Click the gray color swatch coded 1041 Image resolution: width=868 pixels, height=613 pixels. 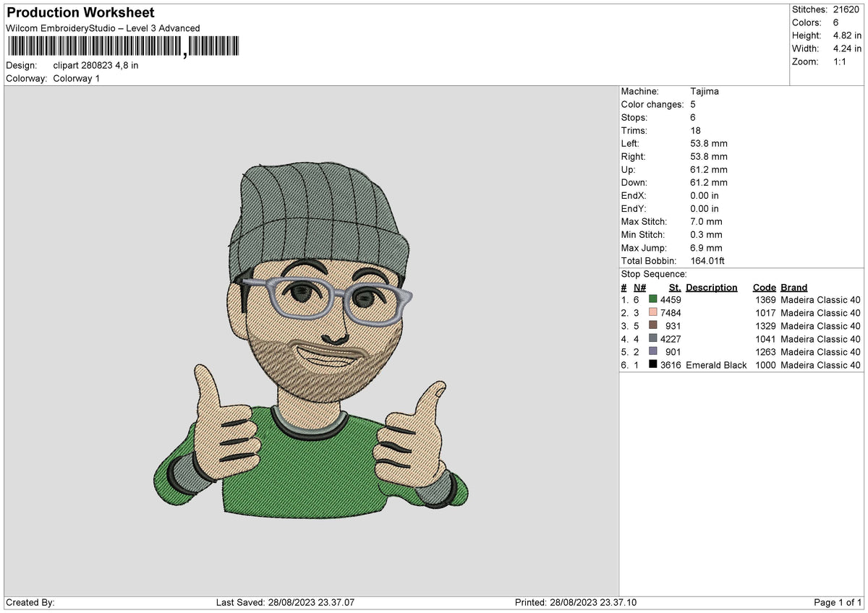(x=653, y=339)
